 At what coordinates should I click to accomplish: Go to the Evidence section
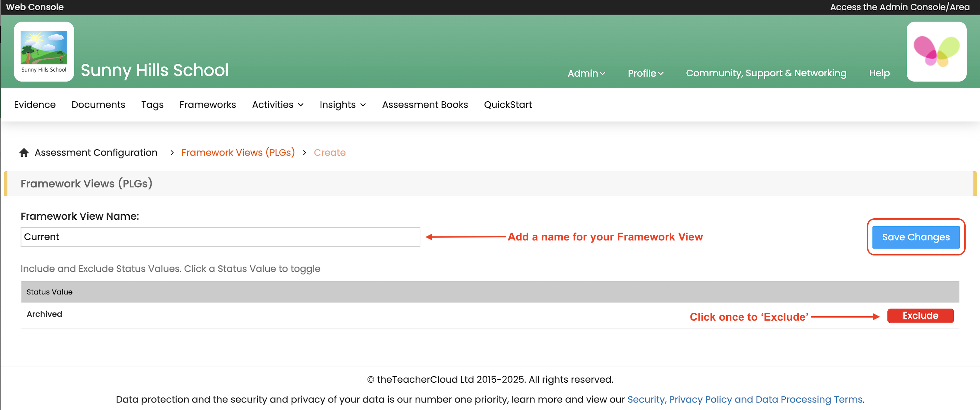point(34,104)
